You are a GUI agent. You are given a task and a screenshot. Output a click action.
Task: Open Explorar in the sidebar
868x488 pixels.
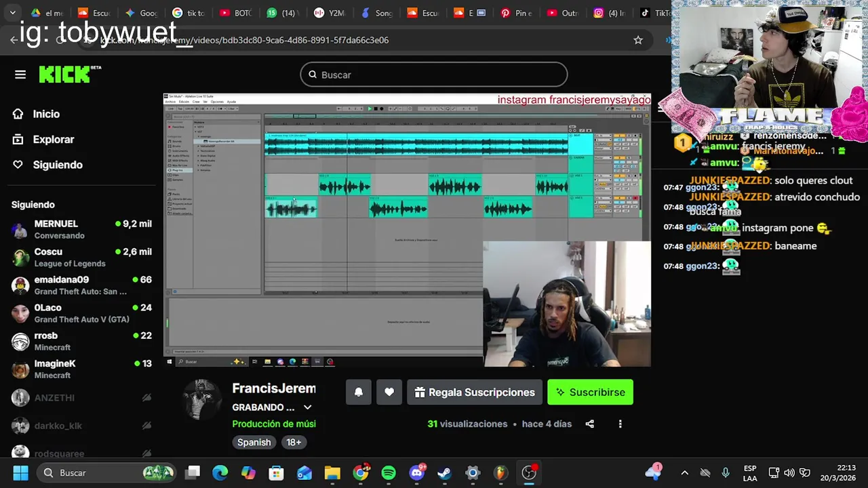tap(43, 139)
